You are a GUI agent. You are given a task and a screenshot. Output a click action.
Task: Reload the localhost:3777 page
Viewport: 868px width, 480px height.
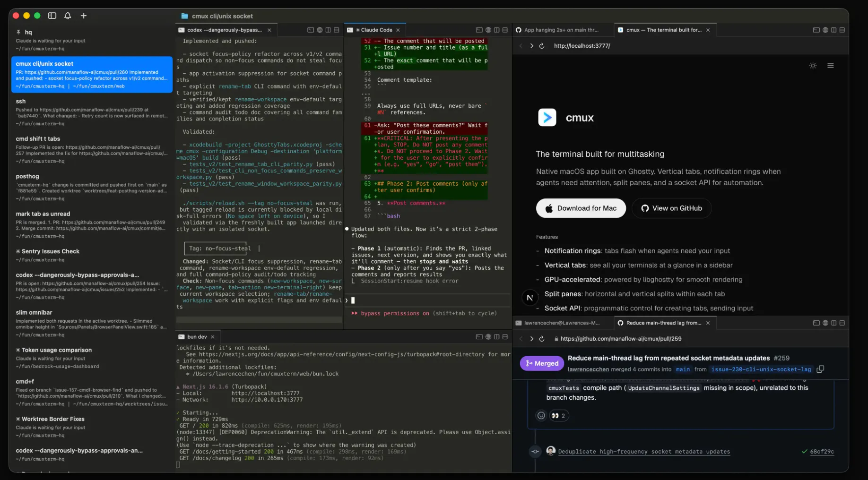tap(542, 46)
